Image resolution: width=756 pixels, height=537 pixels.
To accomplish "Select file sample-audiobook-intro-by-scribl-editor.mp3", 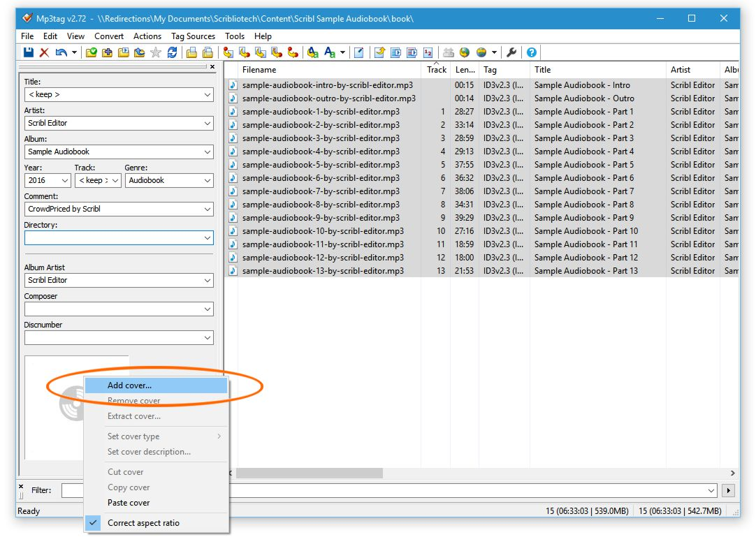I will pos(328,85).
